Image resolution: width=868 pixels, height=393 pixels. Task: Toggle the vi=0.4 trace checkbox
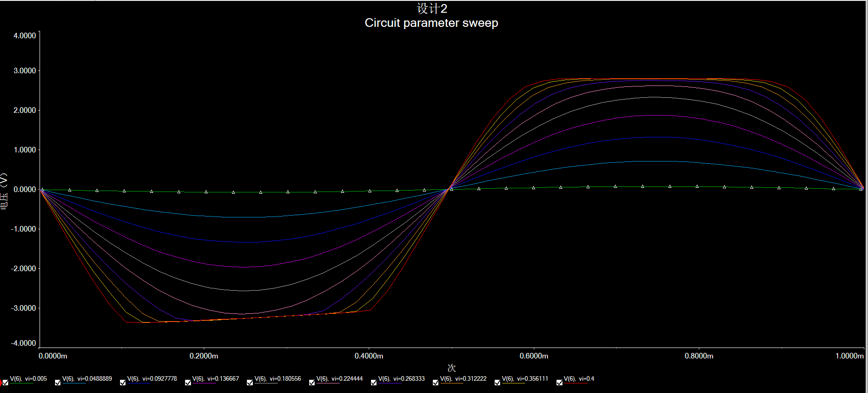click(x=559, y=383)
